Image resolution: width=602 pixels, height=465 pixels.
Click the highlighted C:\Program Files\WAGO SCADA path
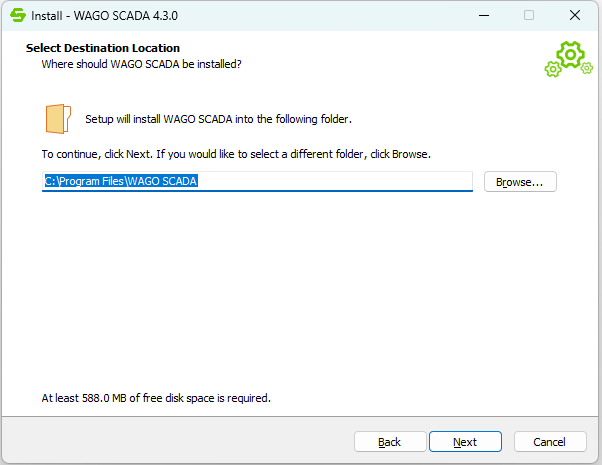pyautogui.click(x=121, y=182)
